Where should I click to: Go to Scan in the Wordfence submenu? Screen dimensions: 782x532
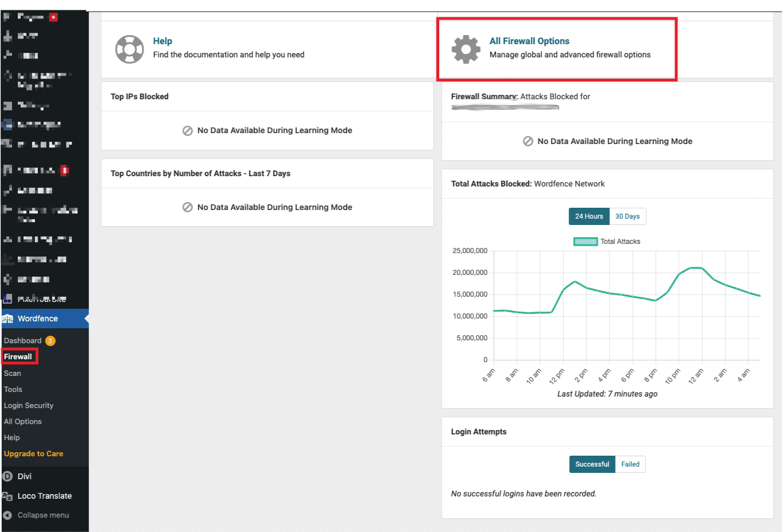click(x=13, y=374)
